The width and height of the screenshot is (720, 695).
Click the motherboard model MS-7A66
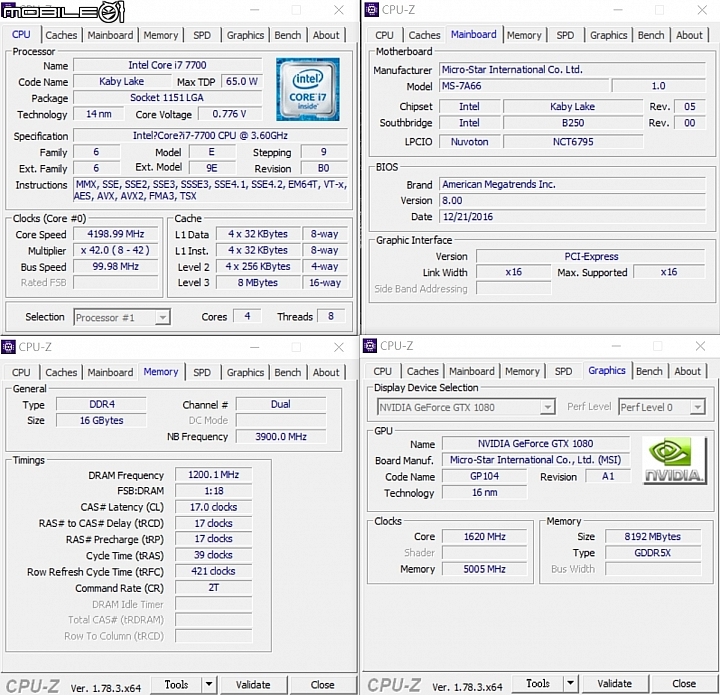pos(524,86)
